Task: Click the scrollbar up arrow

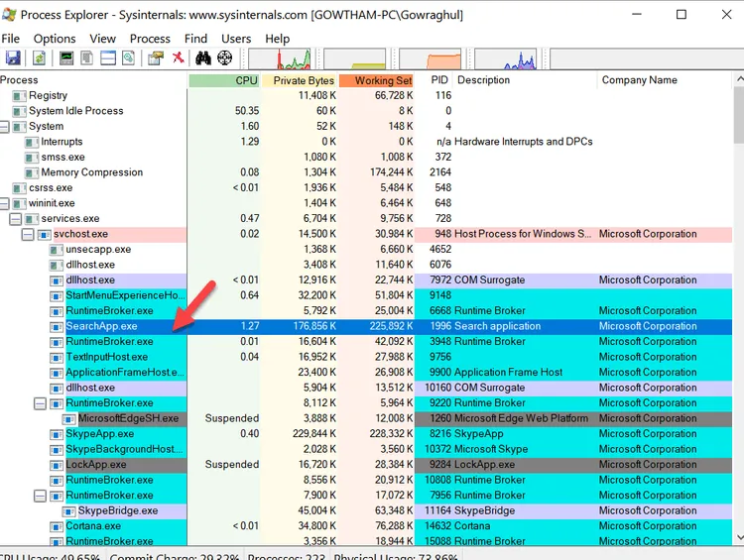Action: click(738, 79)
